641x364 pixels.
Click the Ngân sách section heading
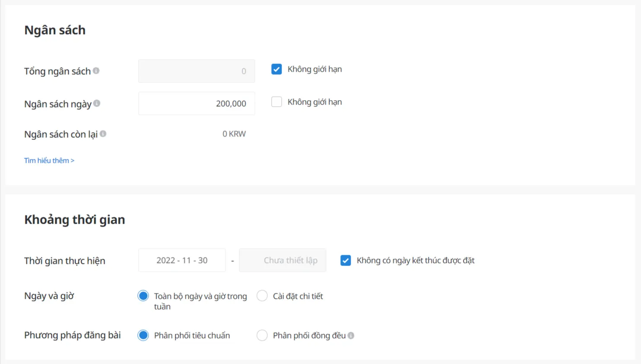[x=55, y=30]
